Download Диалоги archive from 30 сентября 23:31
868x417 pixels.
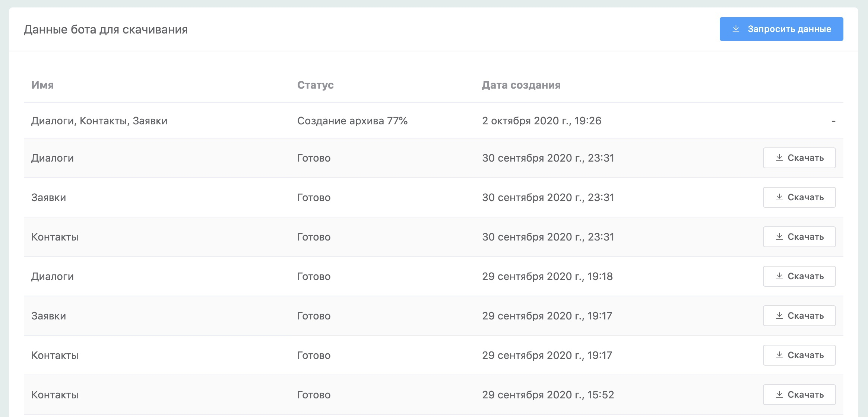coord(799,158)
